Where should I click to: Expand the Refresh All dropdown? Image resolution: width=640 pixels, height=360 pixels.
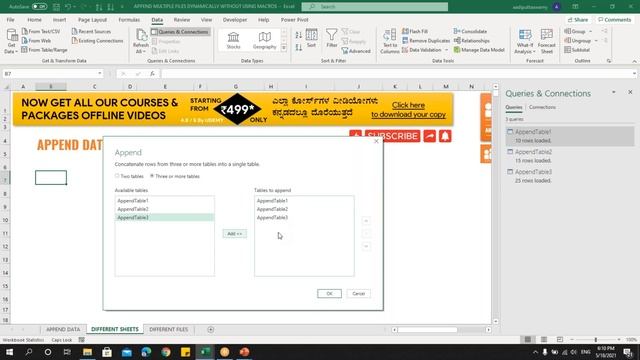click(x=140, y=52)
